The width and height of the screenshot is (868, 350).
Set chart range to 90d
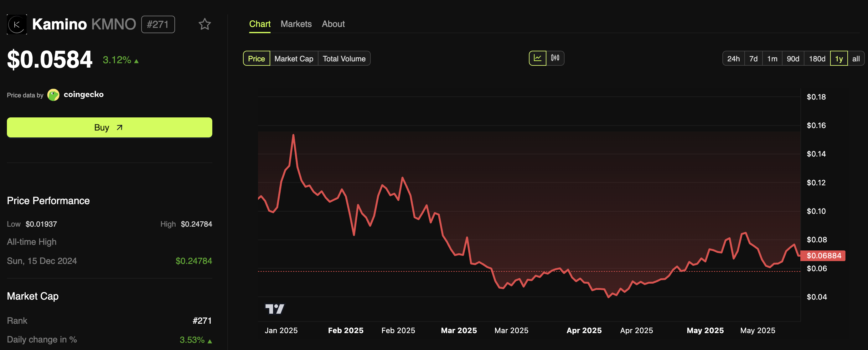click(x=793, y=59)
